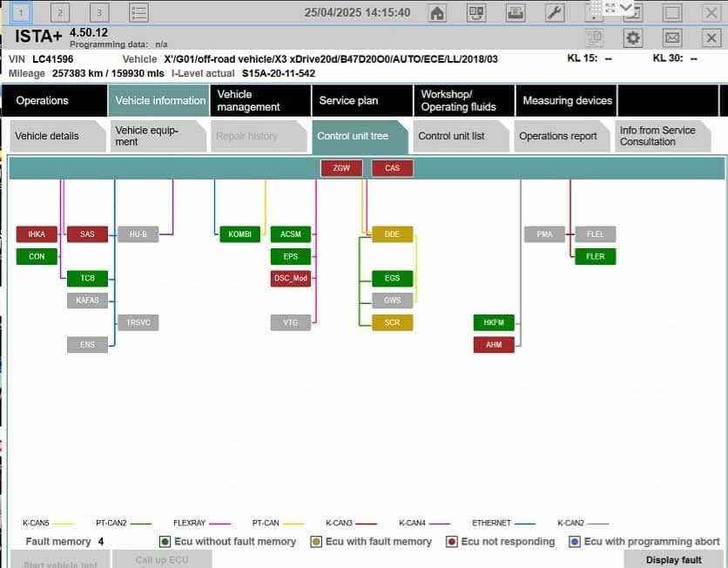Click the vehicle connection manager icon
This screenshot has height=568, width=728.
coord(476,12)
